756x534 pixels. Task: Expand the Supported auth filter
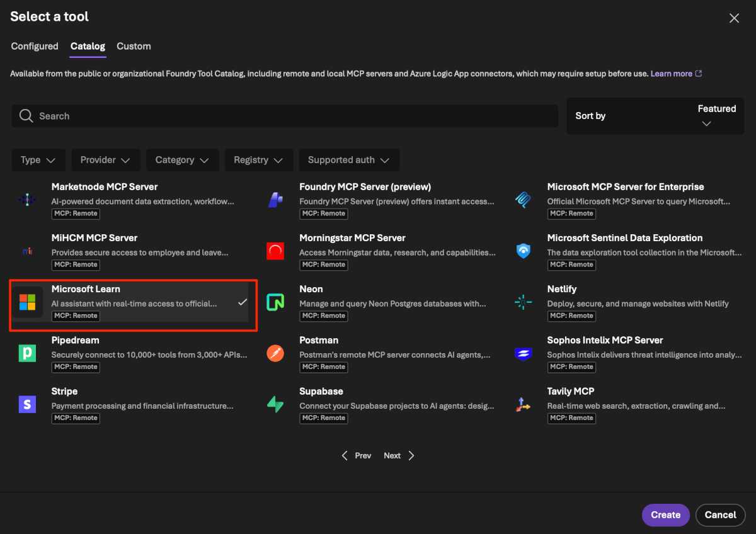click(x=348, y=160)
